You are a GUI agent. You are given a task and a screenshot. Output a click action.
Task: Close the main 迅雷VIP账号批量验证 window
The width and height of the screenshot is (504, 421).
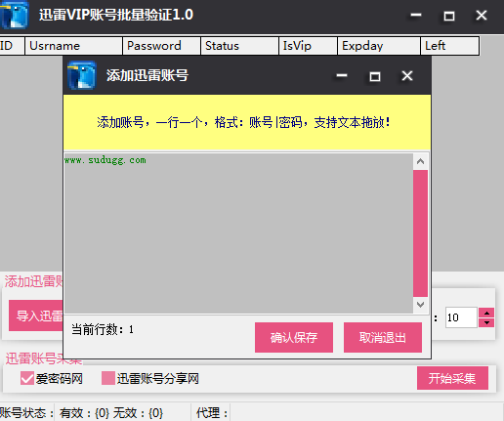[482, 15]
